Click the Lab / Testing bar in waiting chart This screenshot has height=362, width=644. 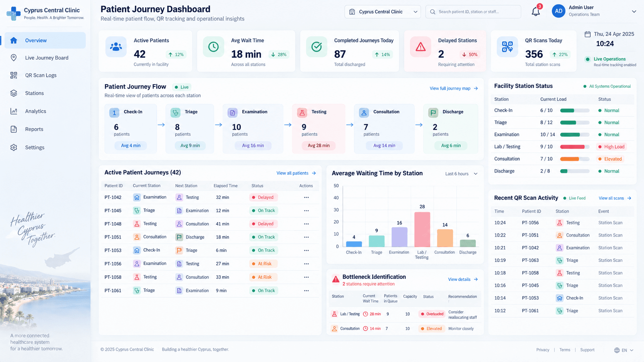click(422, 229)
